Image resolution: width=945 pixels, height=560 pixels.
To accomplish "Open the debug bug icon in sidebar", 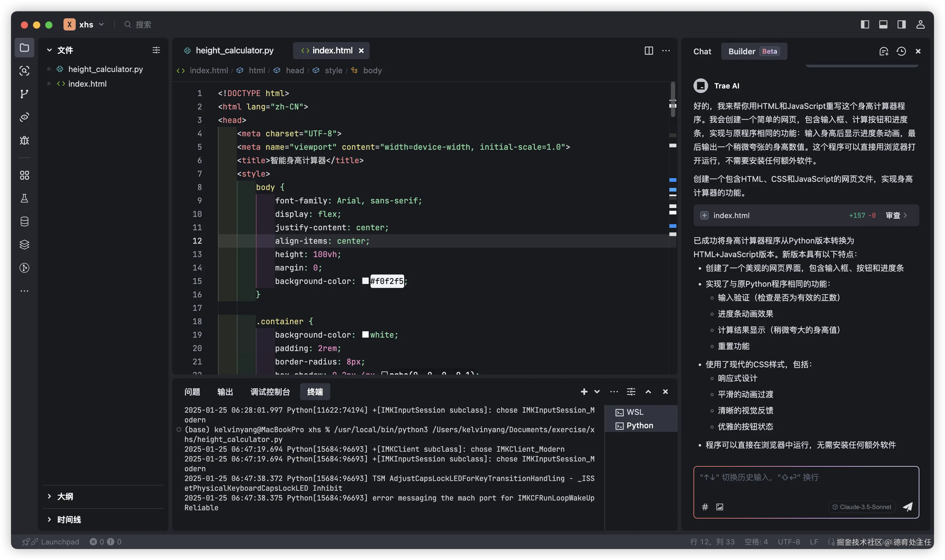I will pyautogui.click(x=24, y=140).
